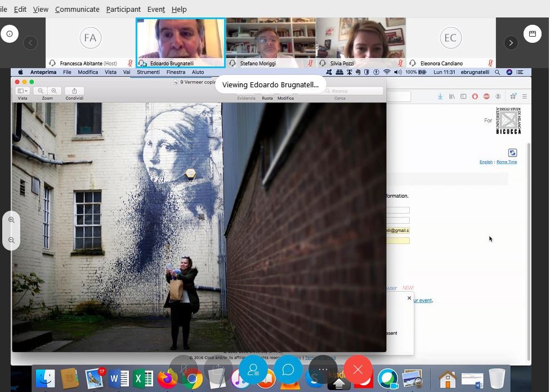Open Webex Help menu
This screenshot has height=392, width=550.
tap(179, 10)
